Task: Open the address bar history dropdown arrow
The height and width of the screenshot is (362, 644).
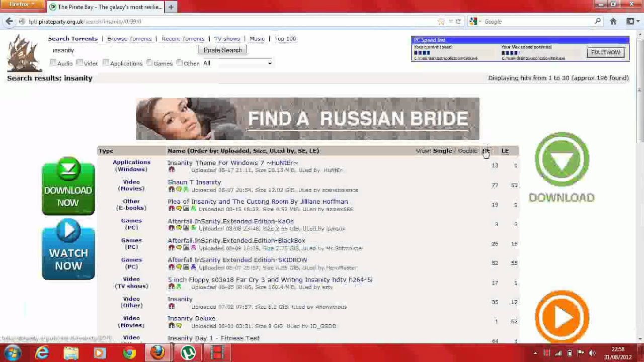Action: point(450,22)
